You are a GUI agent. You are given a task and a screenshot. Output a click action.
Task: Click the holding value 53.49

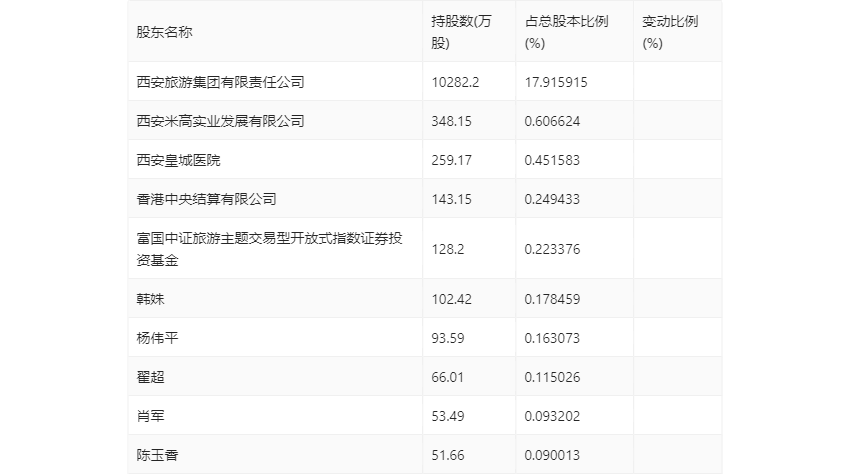point(448,417)
